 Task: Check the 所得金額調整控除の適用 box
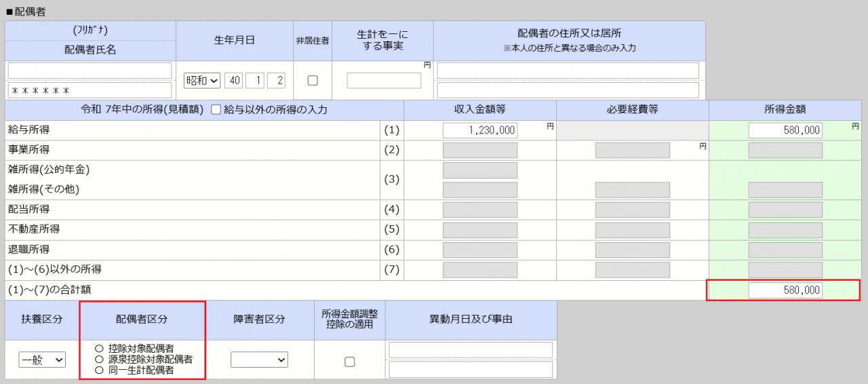350,362
